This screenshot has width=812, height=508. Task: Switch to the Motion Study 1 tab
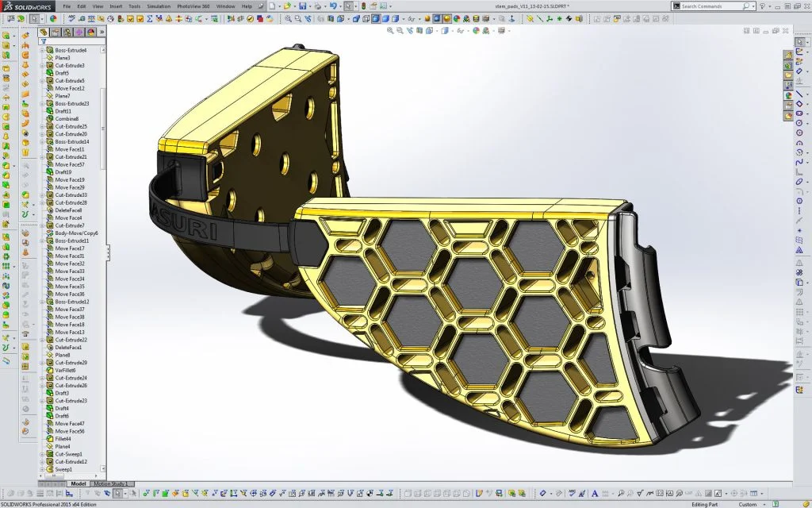(111, 484)
